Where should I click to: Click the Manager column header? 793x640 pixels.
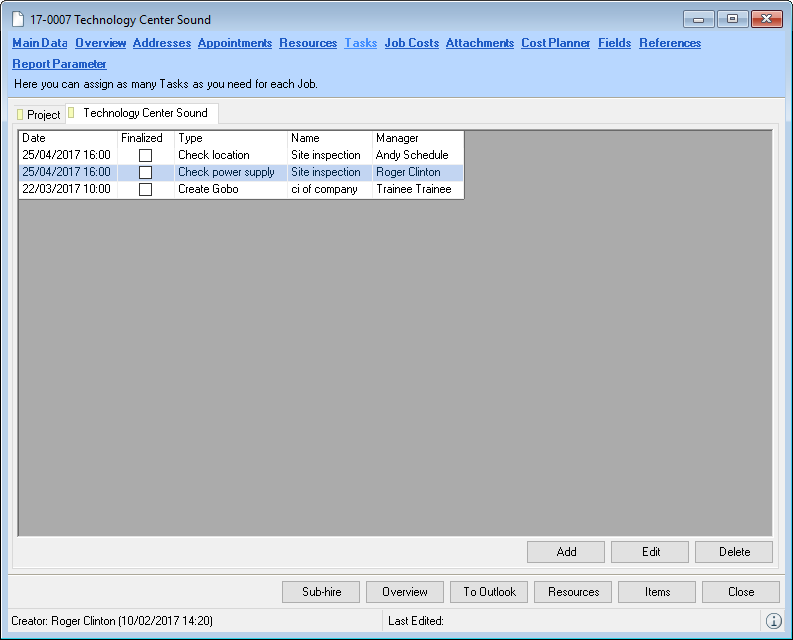click(x=417, y=138)
